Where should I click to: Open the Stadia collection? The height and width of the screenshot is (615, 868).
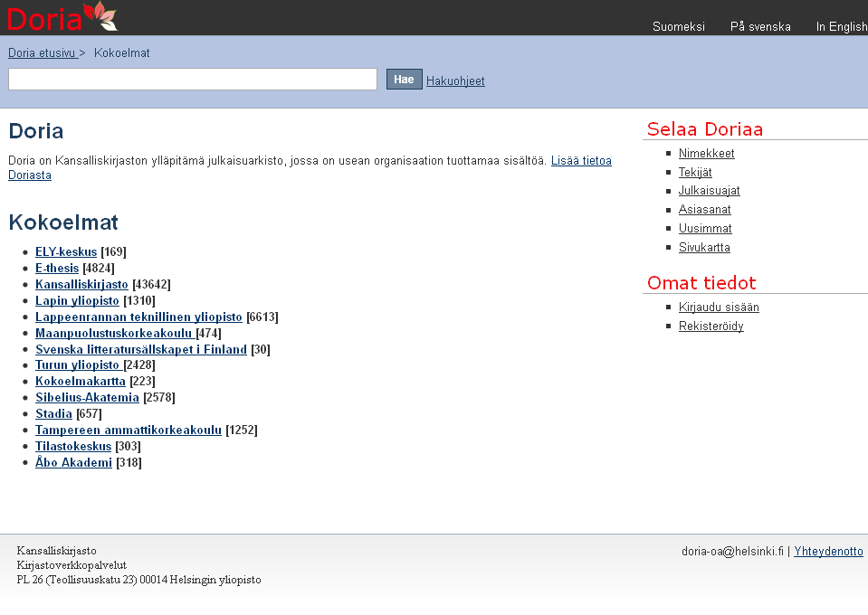[x=53, y=413]
